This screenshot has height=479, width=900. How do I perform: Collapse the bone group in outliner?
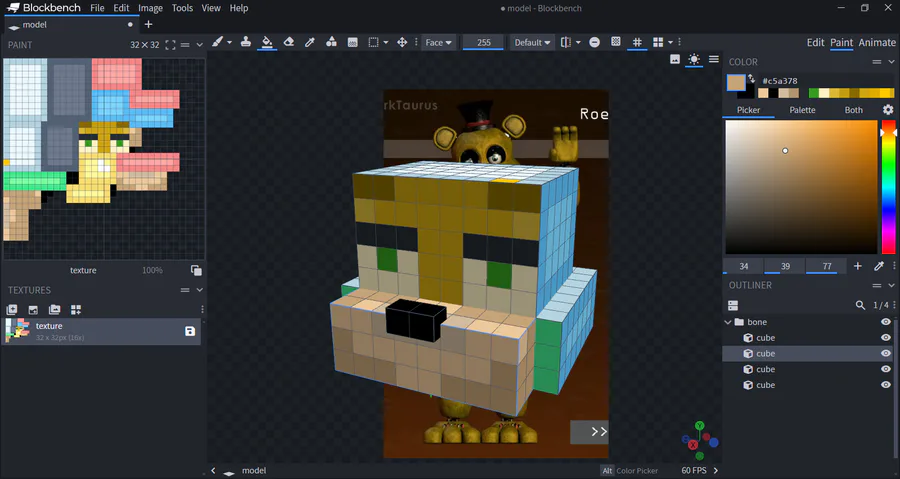point(728,322)
